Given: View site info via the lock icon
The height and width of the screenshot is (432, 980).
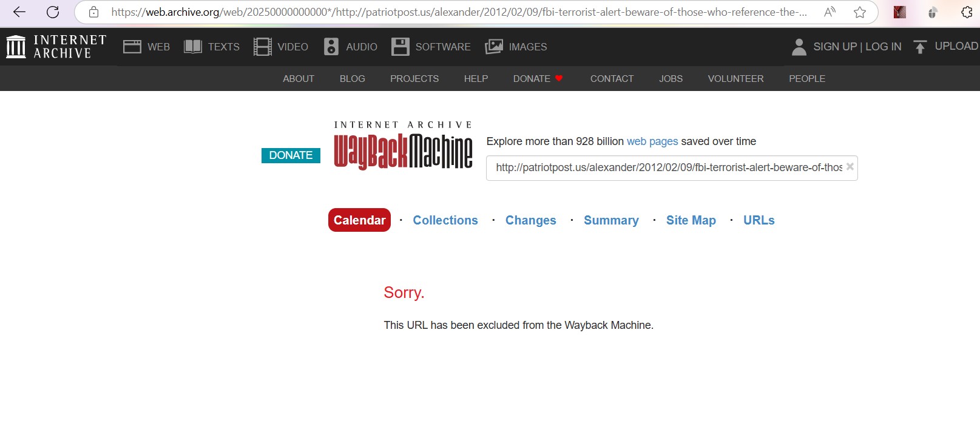Looking at the screenshot, I should point(93,12).
